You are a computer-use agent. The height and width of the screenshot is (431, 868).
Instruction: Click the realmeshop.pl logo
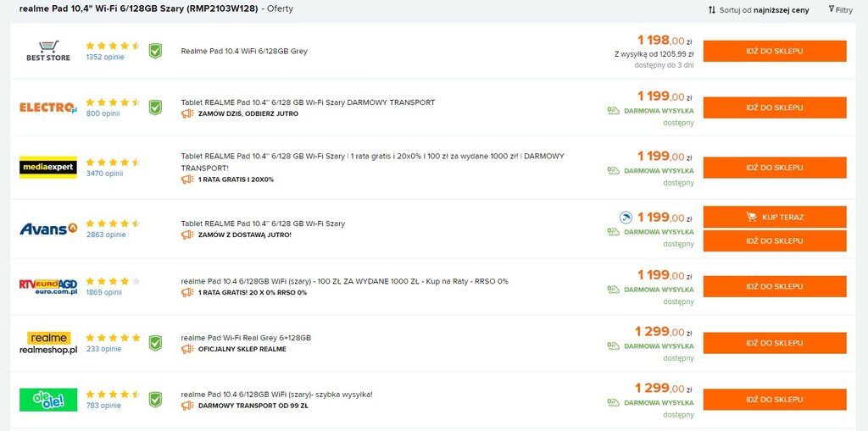(48, 343)
